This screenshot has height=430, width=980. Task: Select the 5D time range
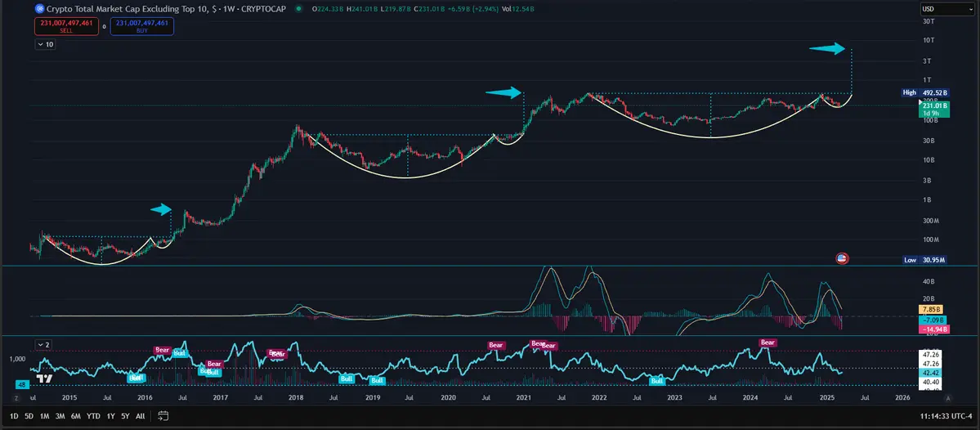pos(29,415)
